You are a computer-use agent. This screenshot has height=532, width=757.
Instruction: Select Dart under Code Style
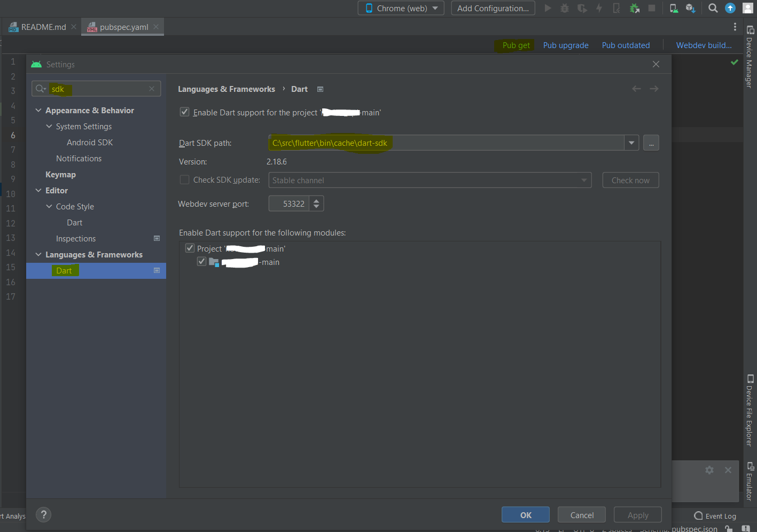click(75, 222)
